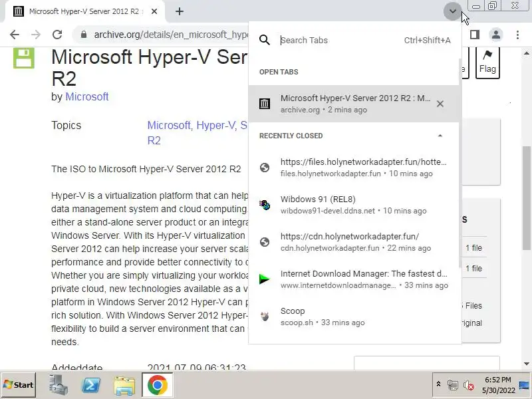Select the Microsoft Hyper-V Server open tab entry
Screen dimensions: 532x399
[354, 104]
